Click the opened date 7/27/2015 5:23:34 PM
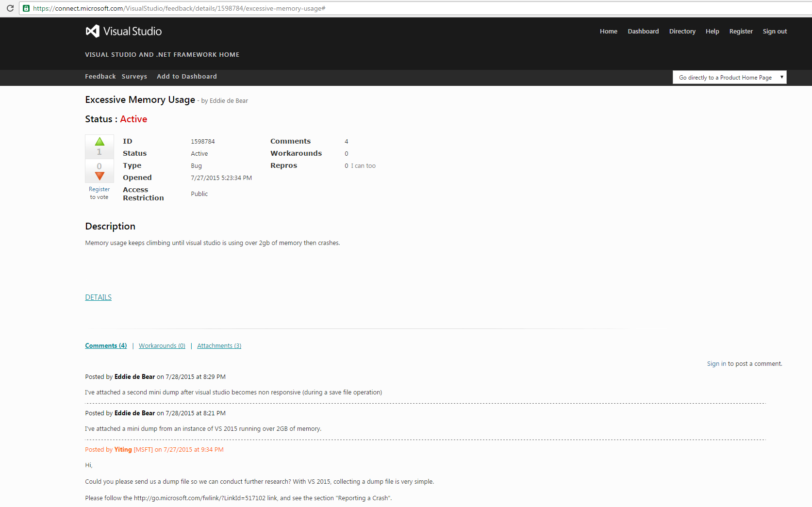The width and height of the screenshot is (812, 507). [x=221, y=178]
